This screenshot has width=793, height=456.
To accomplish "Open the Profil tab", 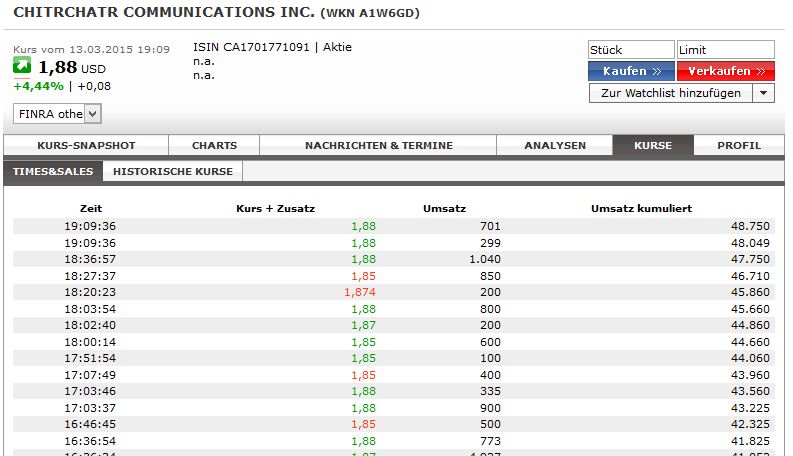I will tap(739, 146).
